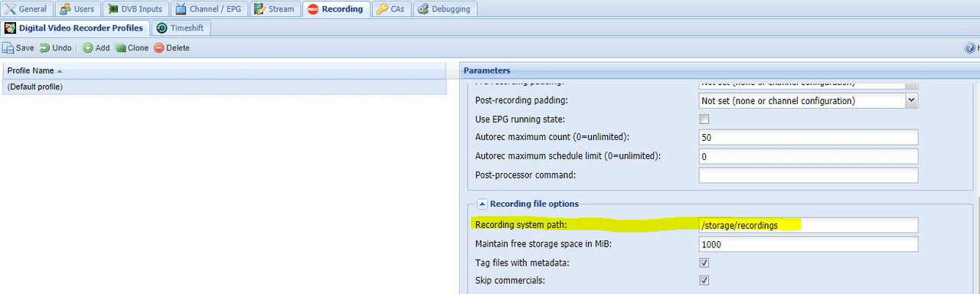Click the Save floppy disk icon
Viewport: 980px width, 294px height.
[8, 47]
